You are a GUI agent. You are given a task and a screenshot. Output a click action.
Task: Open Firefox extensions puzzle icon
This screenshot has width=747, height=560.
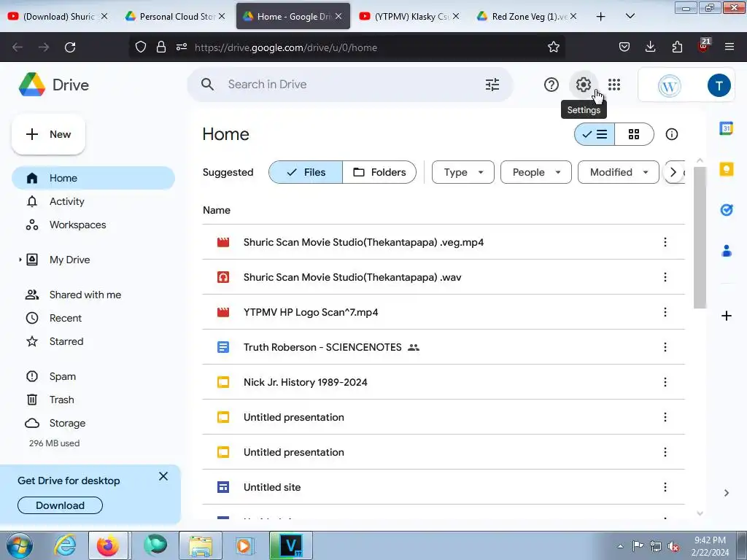tap(677, 47)
